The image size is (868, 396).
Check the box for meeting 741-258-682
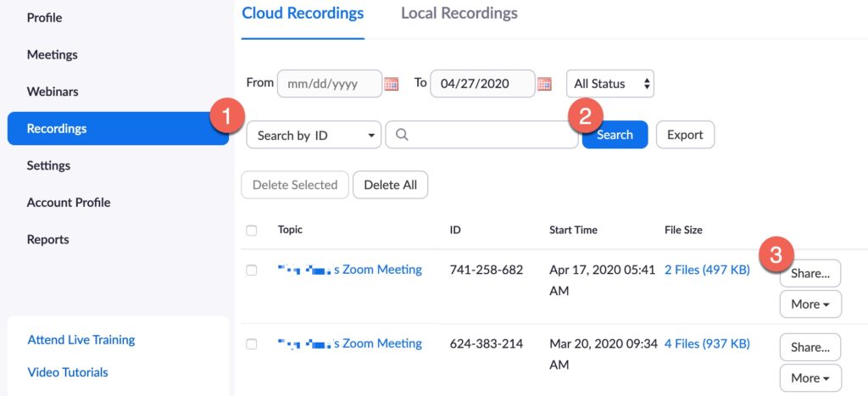tap(251, 271)
